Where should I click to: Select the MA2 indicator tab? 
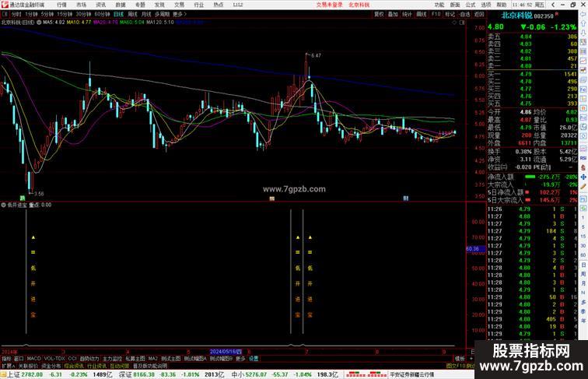pos(152,359)
